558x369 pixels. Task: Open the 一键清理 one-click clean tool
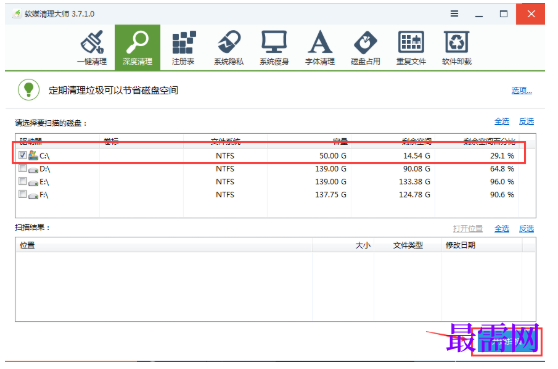(x=92, y=48)
